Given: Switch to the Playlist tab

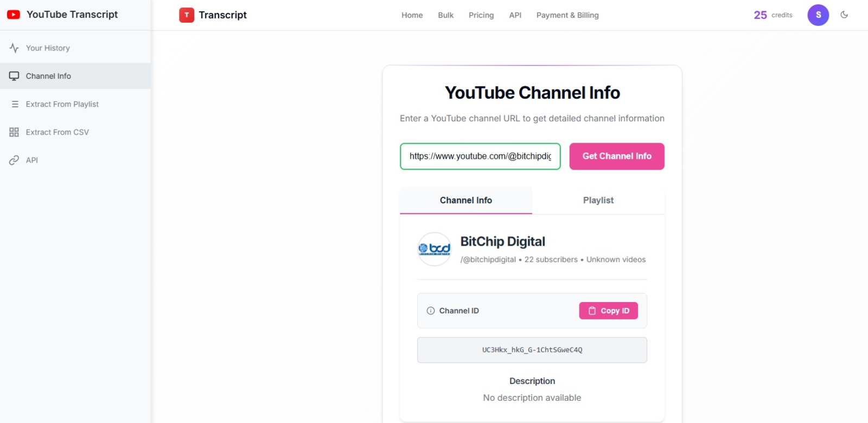Looking at the screenshot, I should (598, 201).
